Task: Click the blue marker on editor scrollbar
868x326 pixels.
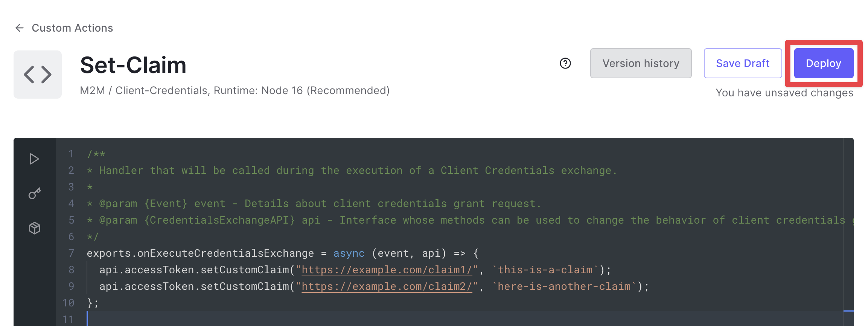Action: 848,311
